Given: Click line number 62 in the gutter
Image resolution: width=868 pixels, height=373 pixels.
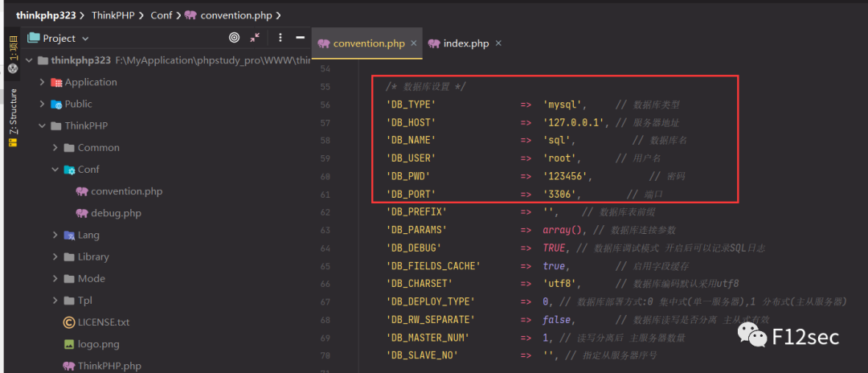Looking at the screenshot, I should 325,212.
